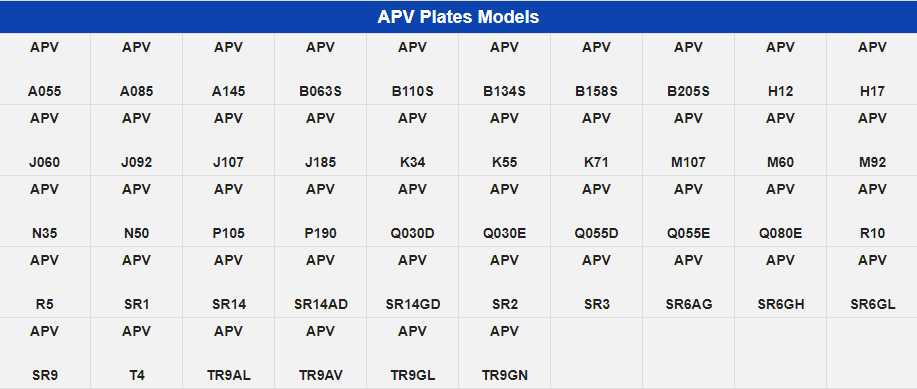Screen dimensions: 917x389
Task: Select the APV P190 plate cell
Action: tap(320, 211)
